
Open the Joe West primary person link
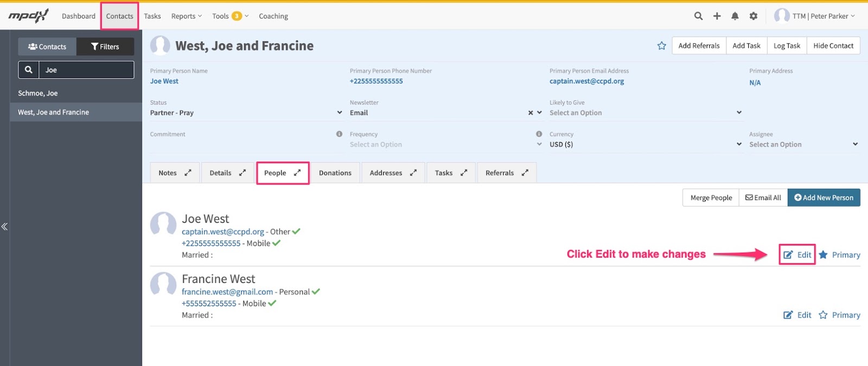(x=164, y=81)
